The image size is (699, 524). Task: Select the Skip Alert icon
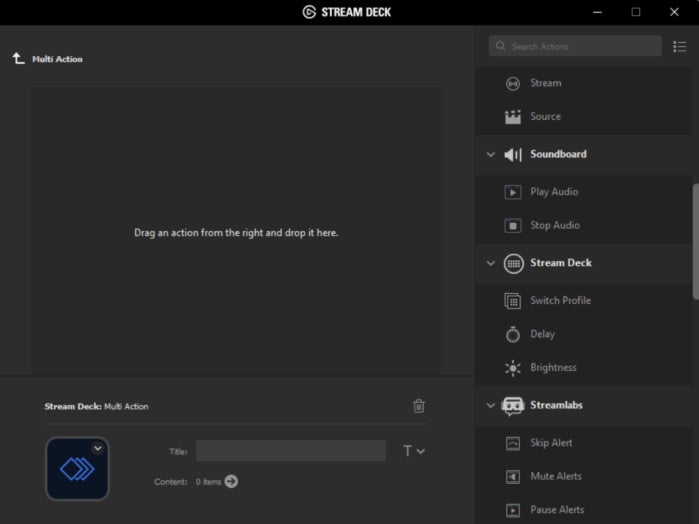(513, 443)
